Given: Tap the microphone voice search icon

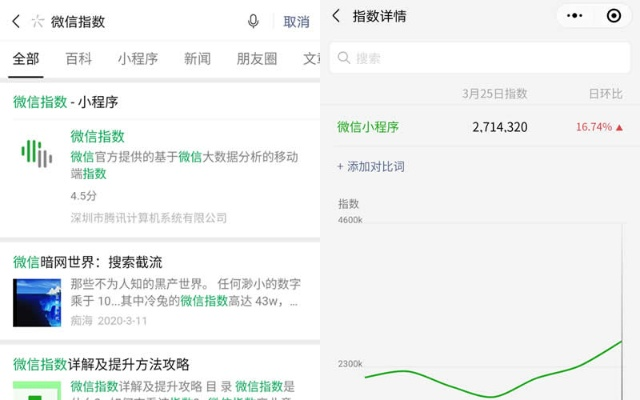Looking at the screenshot, I should tap(253, 21).
